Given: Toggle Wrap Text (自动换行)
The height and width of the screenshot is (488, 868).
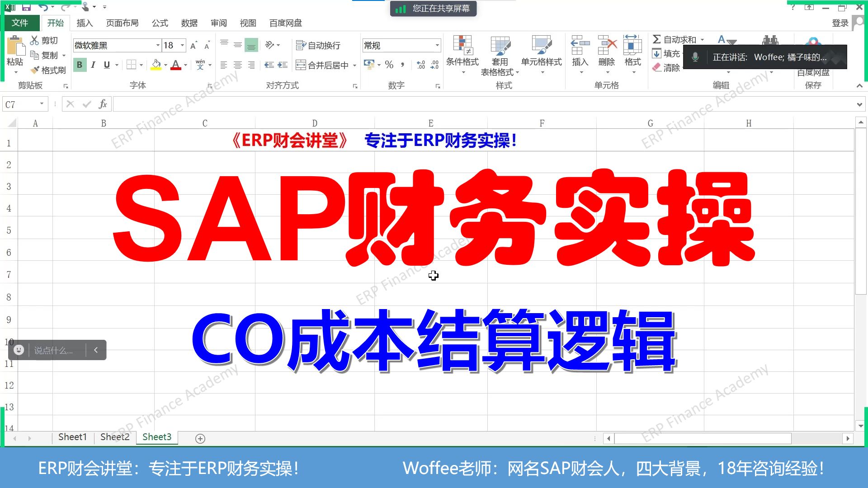Looking at the screenshot, I should coord(318,45).
